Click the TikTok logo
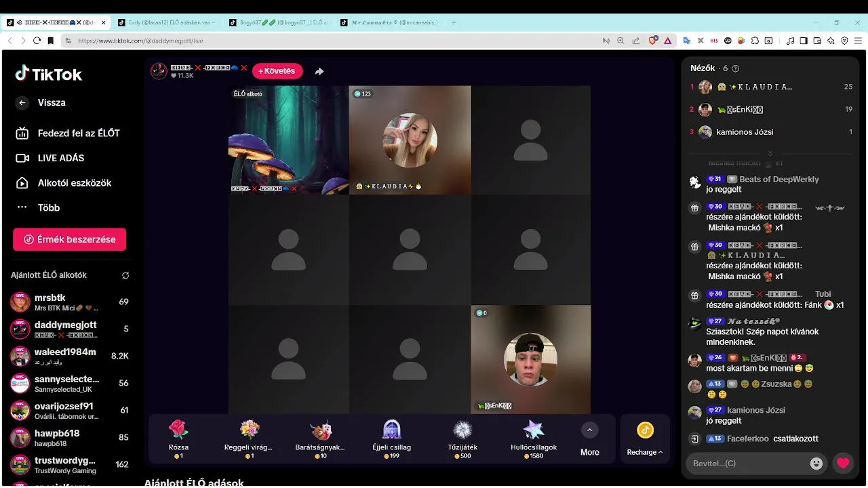Screen dimensions: 868x488 [x=48, y=74]
